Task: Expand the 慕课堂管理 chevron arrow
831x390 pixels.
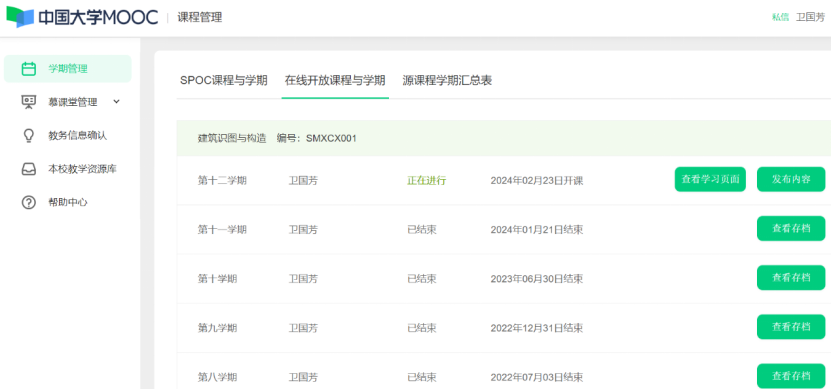Action: 117,102
